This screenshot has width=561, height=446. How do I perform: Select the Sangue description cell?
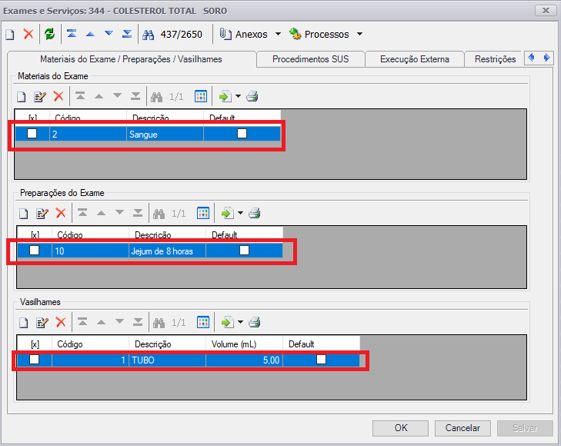[x=165, y=134]
